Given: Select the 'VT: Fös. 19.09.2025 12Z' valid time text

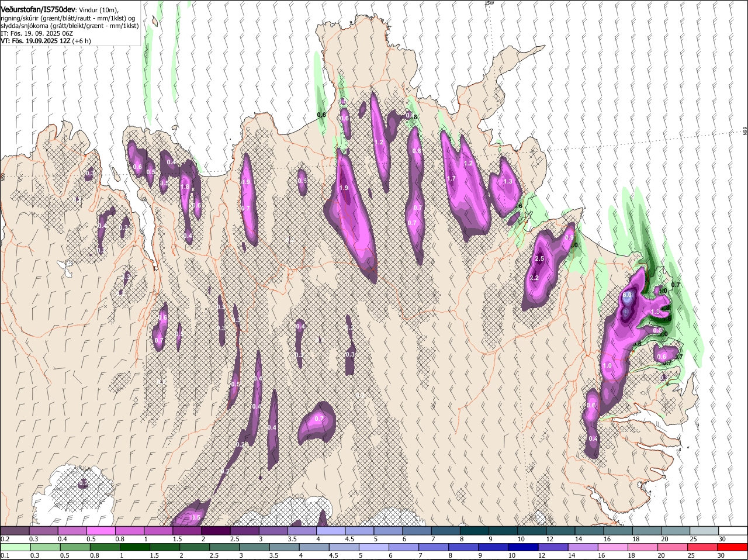Looking at the screenshot, I should [x=36, y=41].
